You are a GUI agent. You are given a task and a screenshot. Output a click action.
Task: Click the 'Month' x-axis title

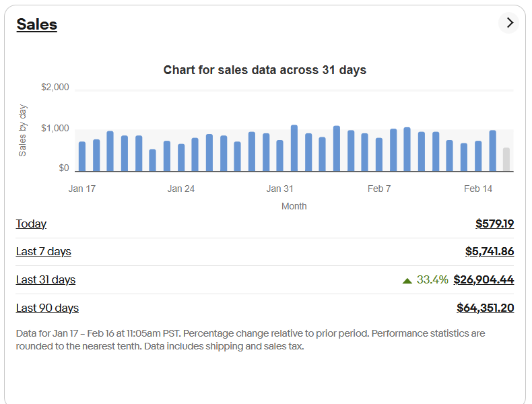tap(294, 206)
